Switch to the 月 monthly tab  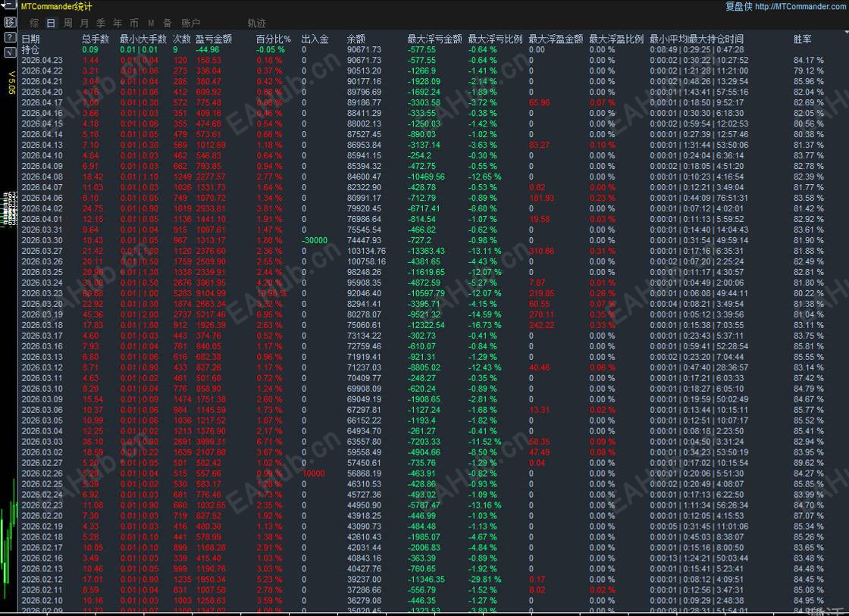[84, 23]
